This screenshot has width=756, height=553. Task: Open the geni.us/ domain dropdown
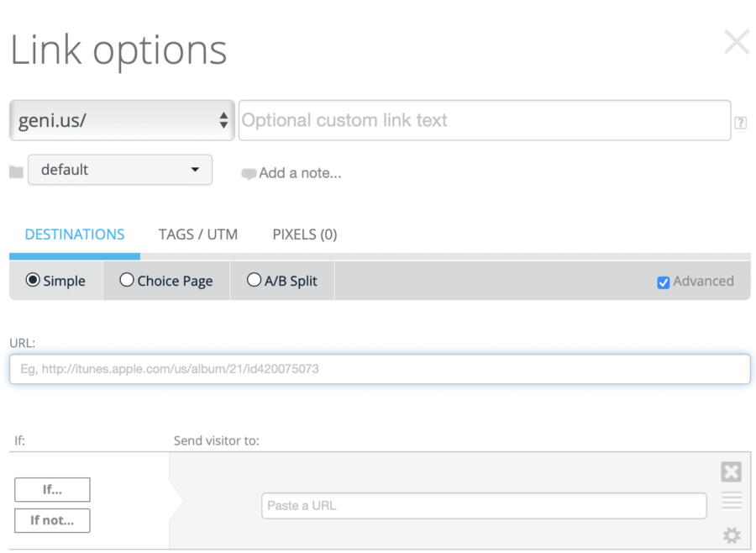[x=122, y=120]
